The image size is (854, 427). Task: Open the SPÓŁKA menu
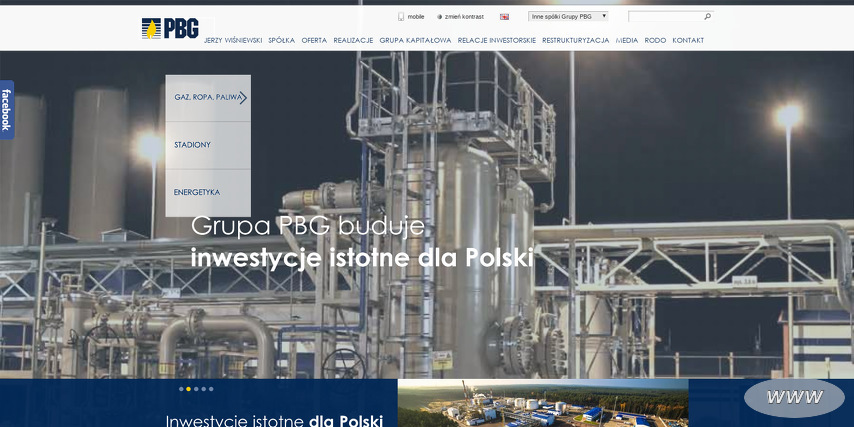coord(282,40)
